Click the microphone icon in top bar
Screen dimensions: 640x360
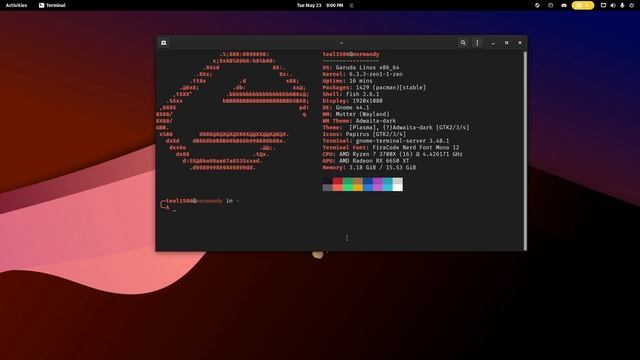tap(622, 5)
